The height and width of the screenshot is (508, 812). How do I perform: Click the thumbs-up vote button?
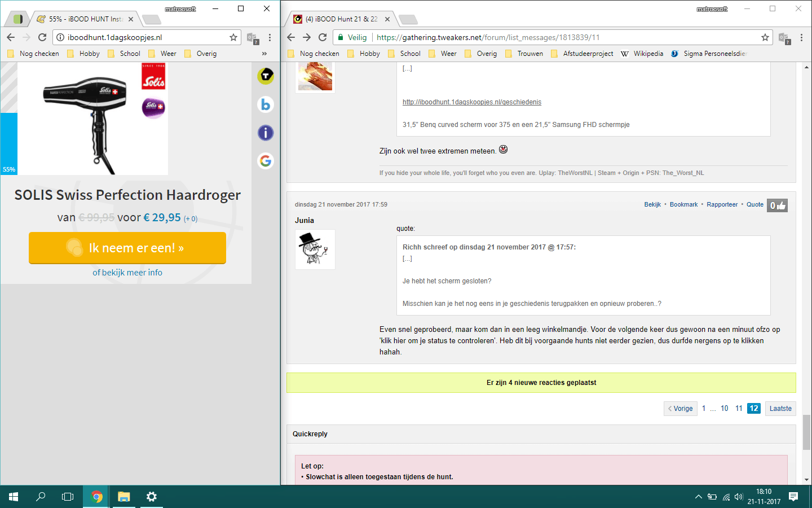777,205
